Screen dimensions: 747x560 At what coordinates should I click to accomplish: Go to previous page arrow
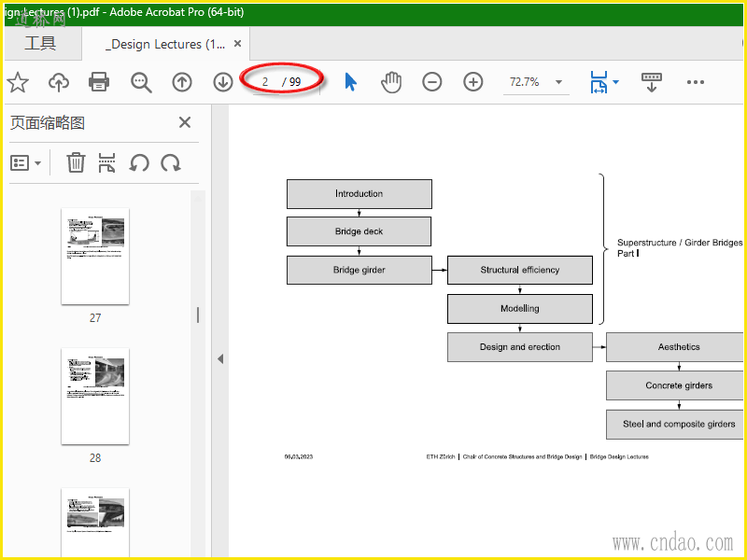pos(182,82)
